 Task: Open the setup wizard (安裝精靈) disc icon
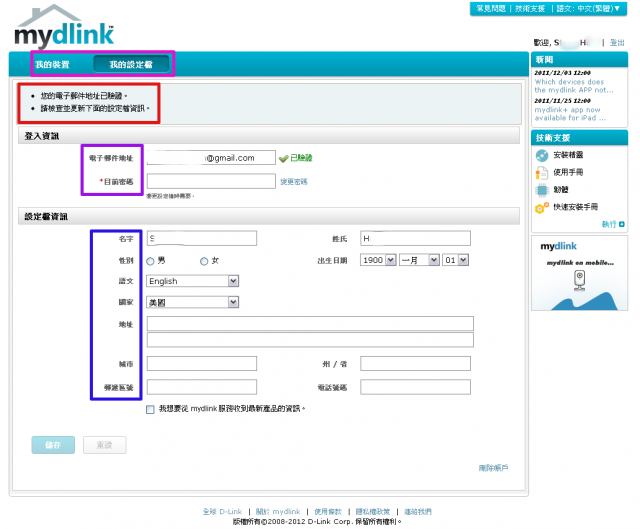click(x=542, y=156)
